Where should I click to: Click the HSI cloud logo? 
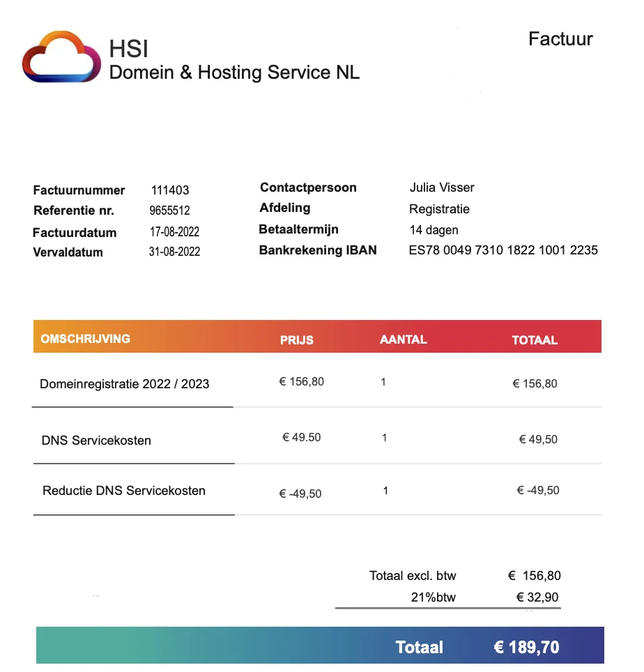click(x=62, y=56)
